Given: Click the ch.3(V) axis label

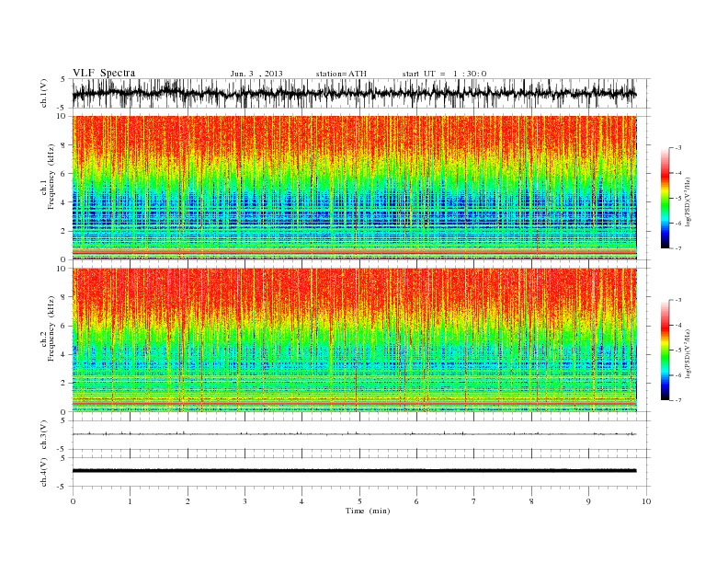Looking at the screenshot, I should [x=44, y=435].
